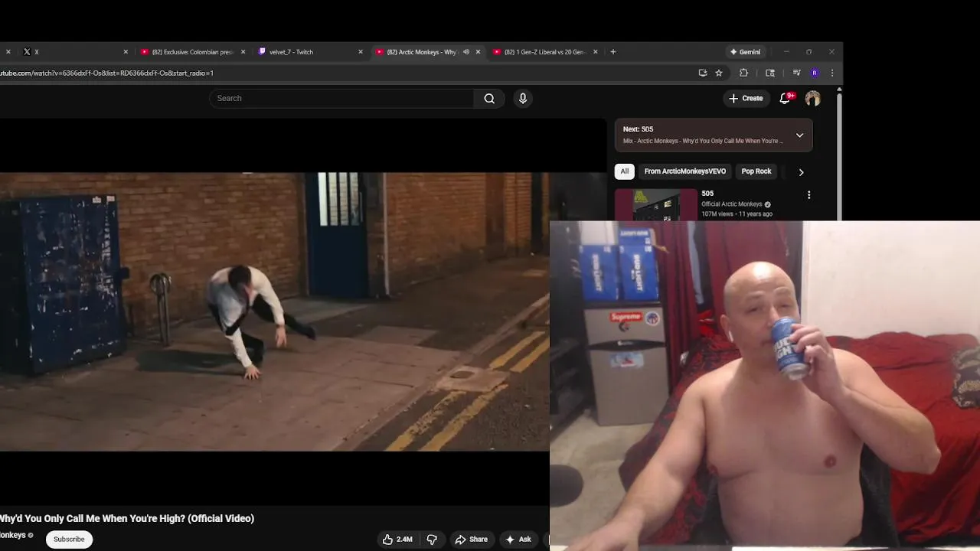Click the music video player area
The image size is (980, 551).
tap(274, 311)
